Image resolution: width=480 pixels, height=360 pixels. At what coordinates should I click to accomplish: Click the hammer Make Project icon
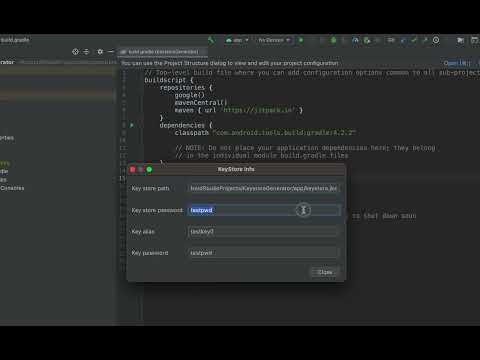211,40
